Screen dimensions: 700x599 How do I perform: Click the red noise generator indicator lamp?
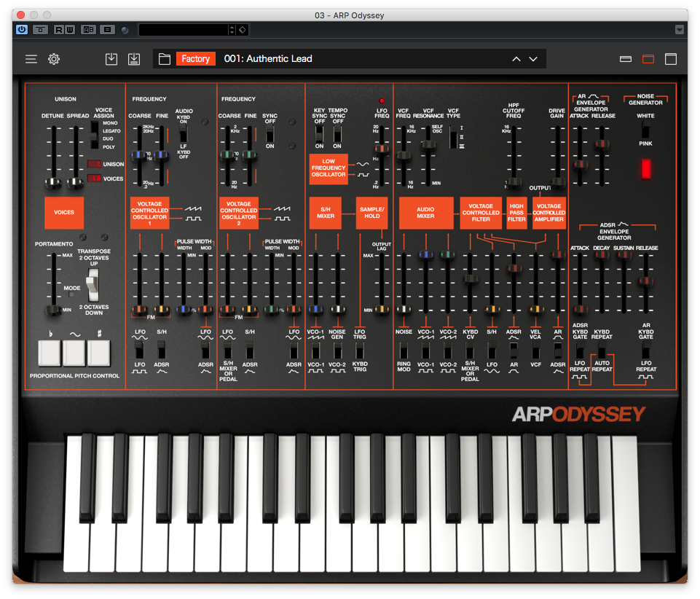click(645, 169)
